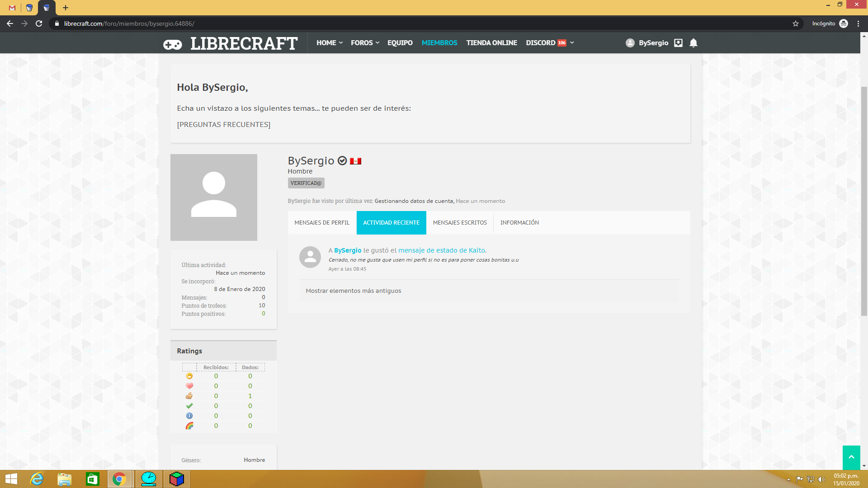Click the scroll-to-top arrow button
Screen dimensions: 868x488
tap(851, 457)
